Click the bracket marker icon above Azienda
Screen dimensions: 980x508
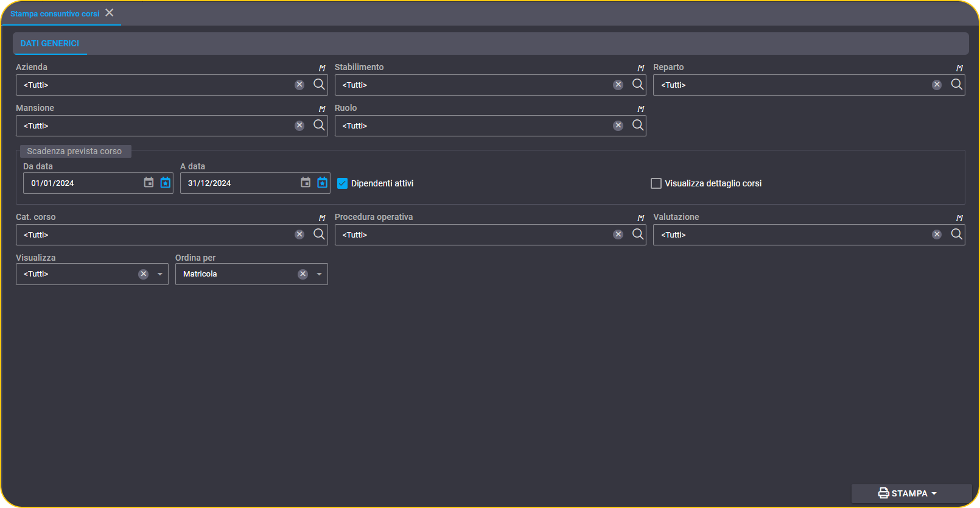322,68
